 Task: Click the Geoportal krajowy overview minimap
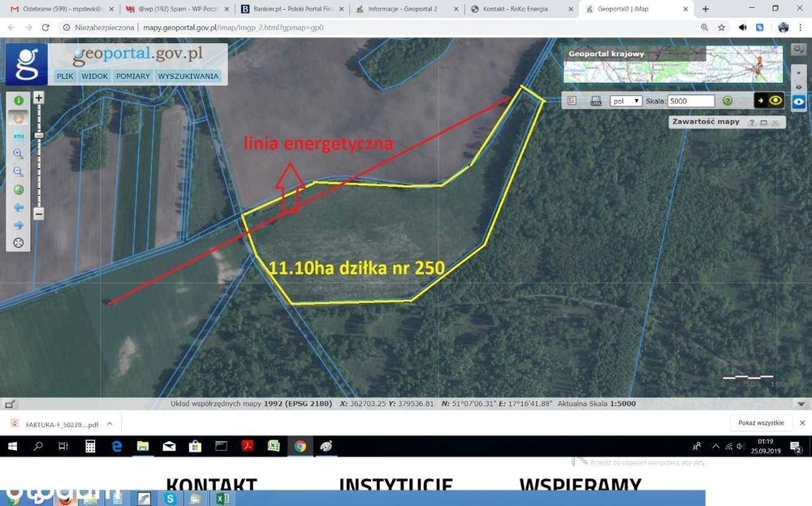tap(672, 64)
